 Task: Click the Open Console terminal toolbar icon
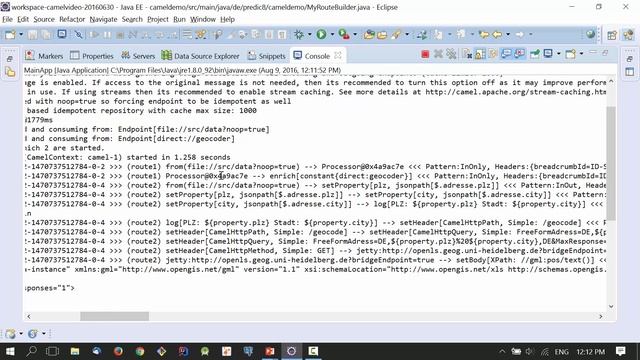pyautogui.click(x=62, y=34)
